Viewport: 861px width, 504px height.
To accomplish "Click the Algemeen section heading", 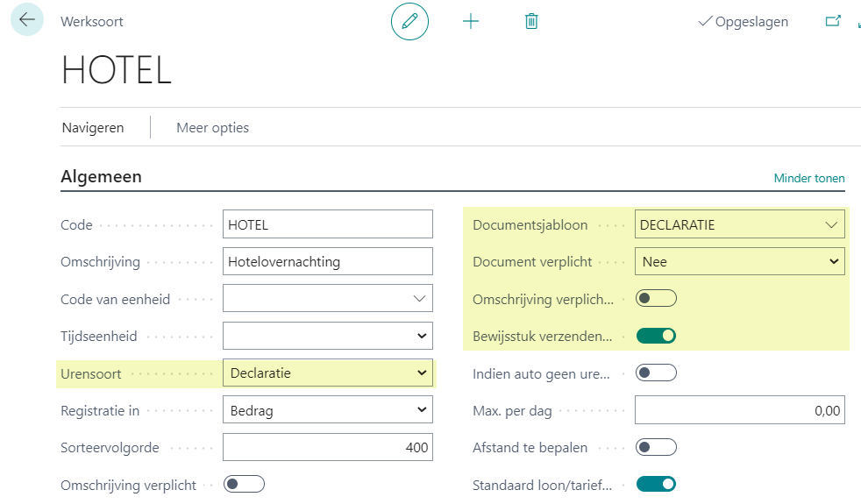I will (x=101, y=177).
